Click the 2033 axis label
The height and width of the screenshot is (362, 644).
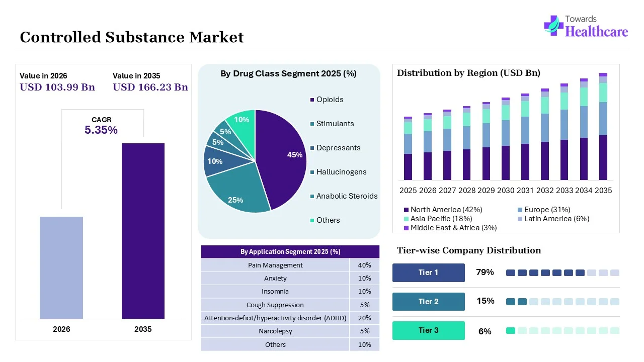click(x=565, y=191)
